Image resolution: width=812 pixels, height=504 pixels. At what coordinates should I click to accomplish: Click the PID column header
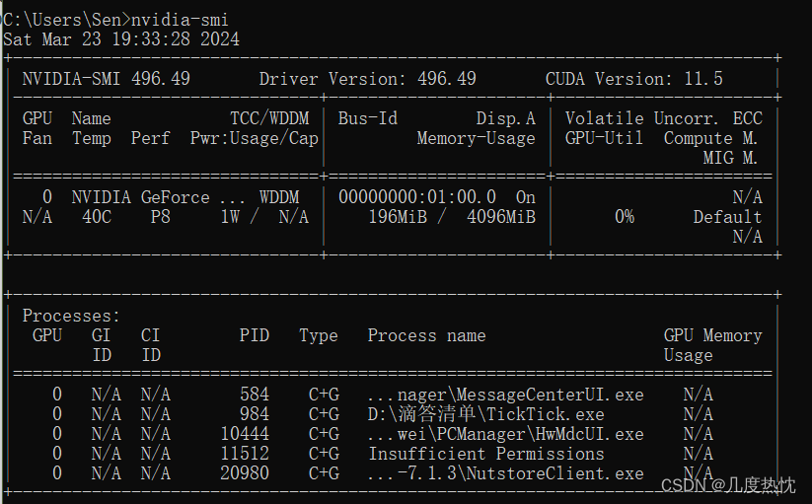tap(255, 335)
